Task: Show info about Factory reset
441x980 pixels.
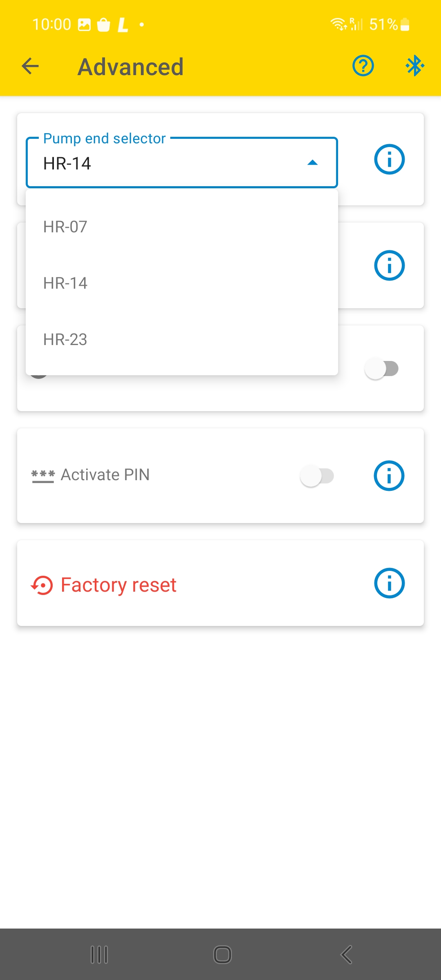Action: point(389,583)
